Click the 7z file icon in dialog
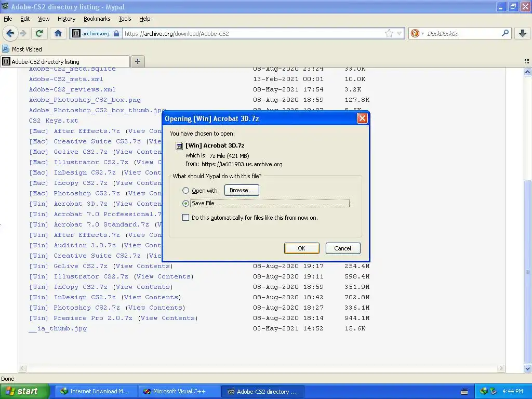The width and height of the screenshot is (532, 399). pyautogui.click(x=179, y=146)
